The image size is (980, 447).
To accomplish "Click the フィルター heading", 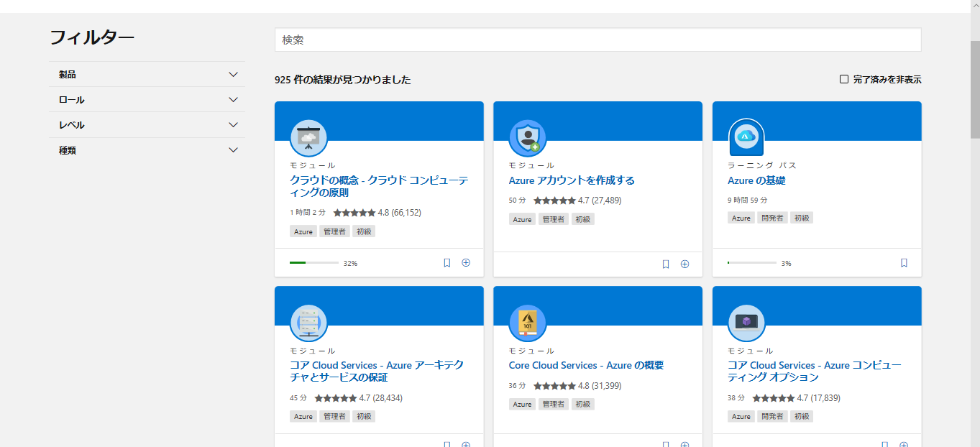I will [92, 38].
